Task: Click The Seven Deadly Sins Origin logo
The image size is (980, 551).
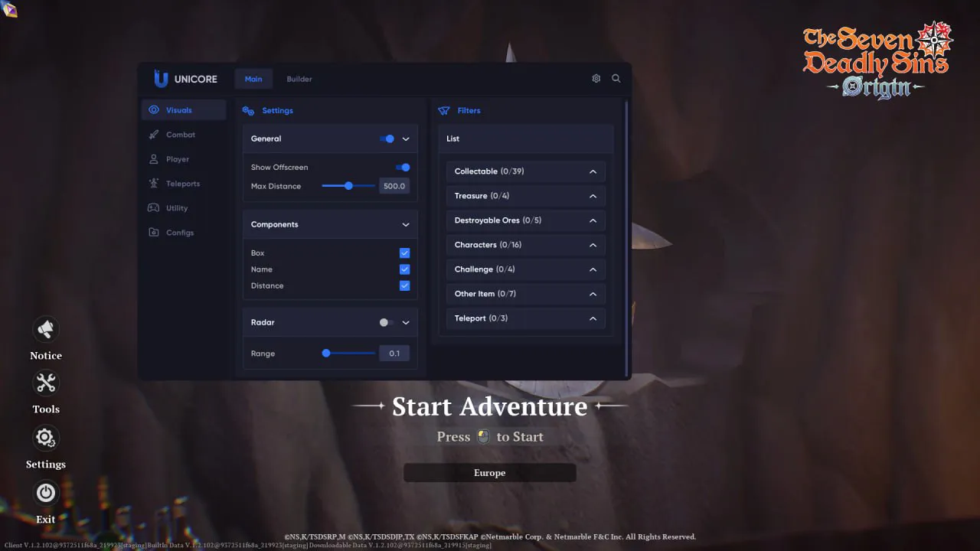Action: pos(877,61)
